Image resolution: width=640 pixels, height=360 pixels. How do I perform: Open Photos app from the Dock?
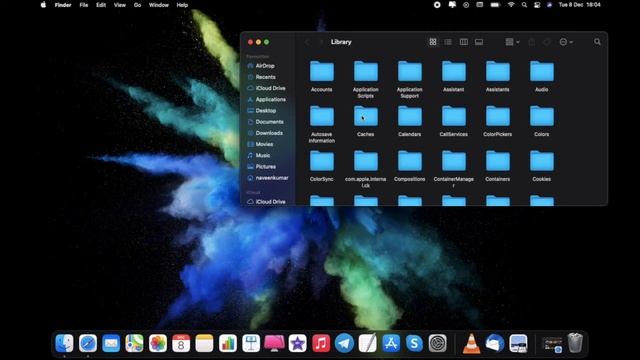[158, 343]
